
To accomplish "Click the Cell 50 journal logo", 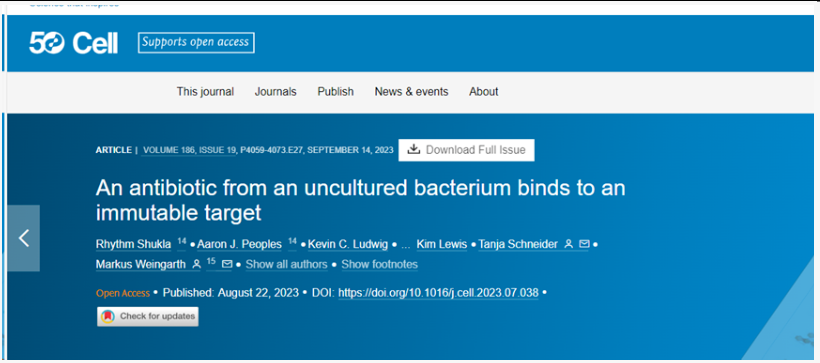I will click(x=73, y=43).
